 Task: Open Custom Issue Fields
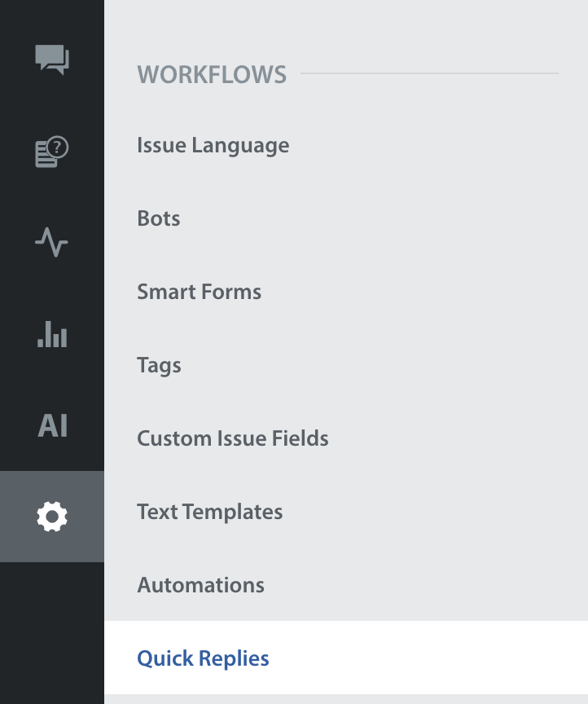(232, 439)
